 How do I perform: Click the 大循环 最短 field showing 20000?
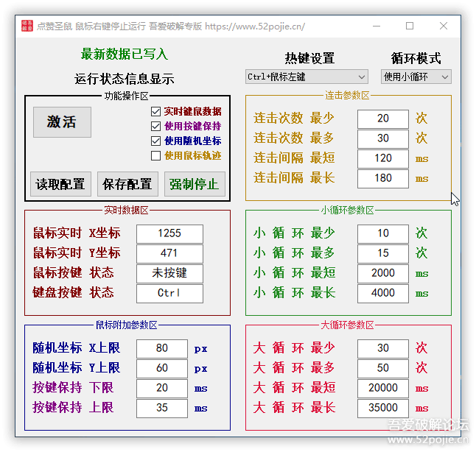pyautogui.click(x=383, y=388)
